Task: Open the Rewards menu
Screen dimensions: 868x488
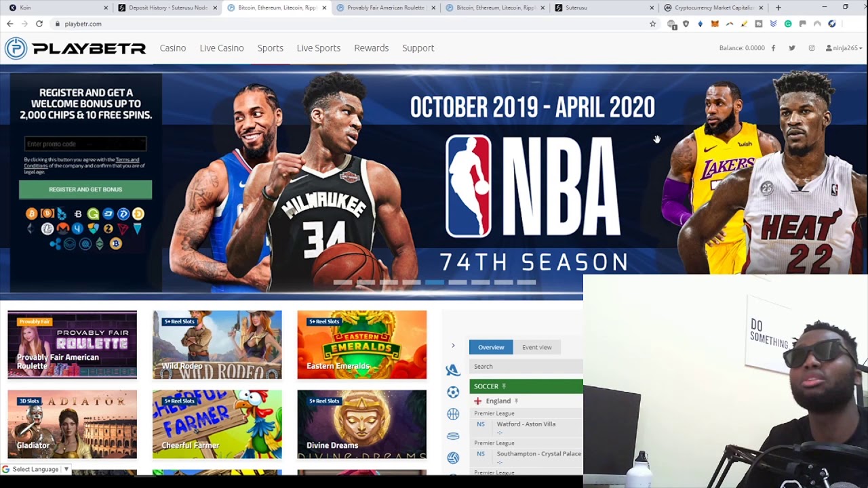Action: tap(371, 48)
